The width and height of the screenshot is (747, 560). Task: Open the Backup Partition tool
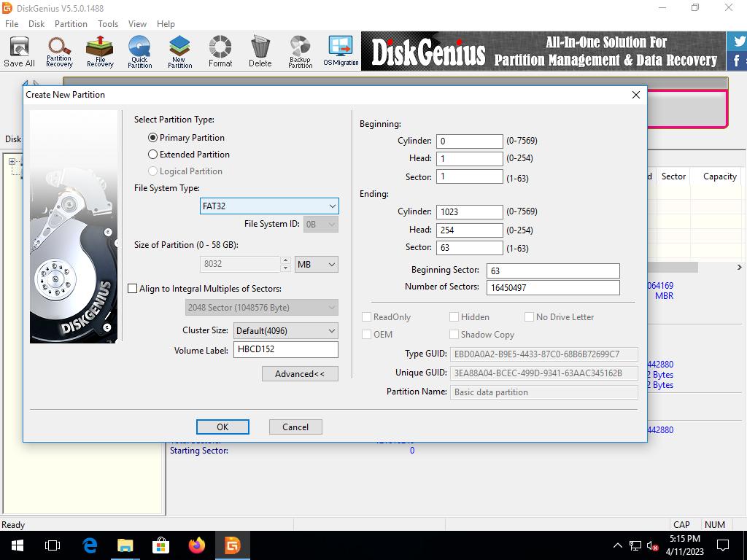[300, 51]
